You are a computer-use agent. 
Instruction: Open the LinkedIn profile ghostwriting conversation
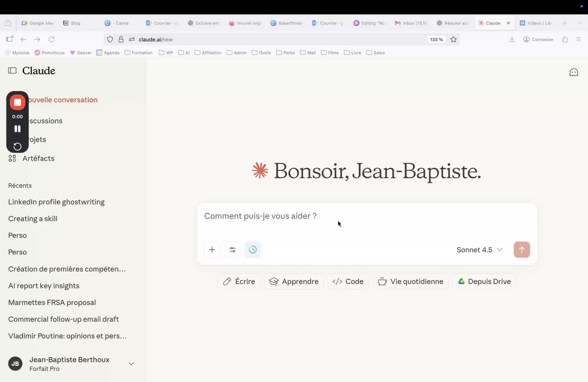click(x=57, y=202)
